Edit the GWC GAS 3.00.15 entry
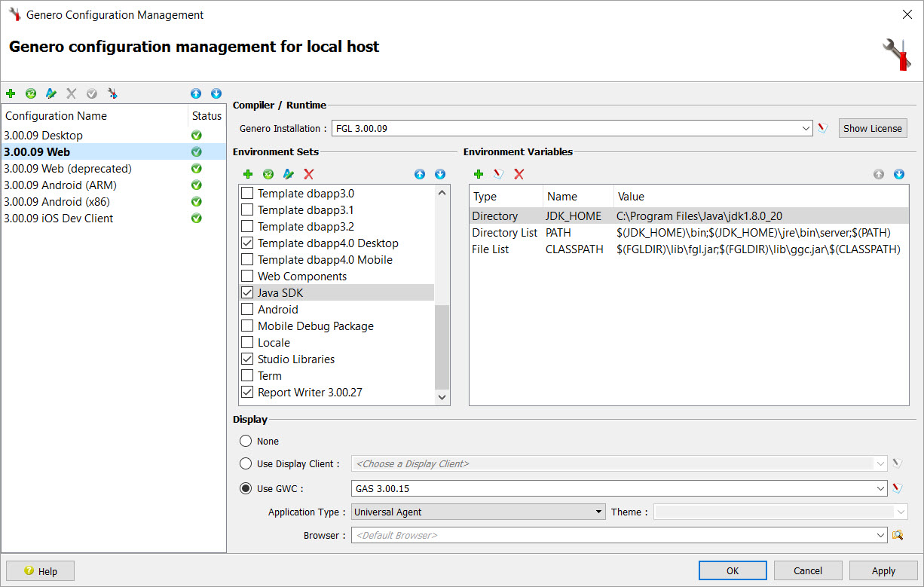 (x=897, y=488)
